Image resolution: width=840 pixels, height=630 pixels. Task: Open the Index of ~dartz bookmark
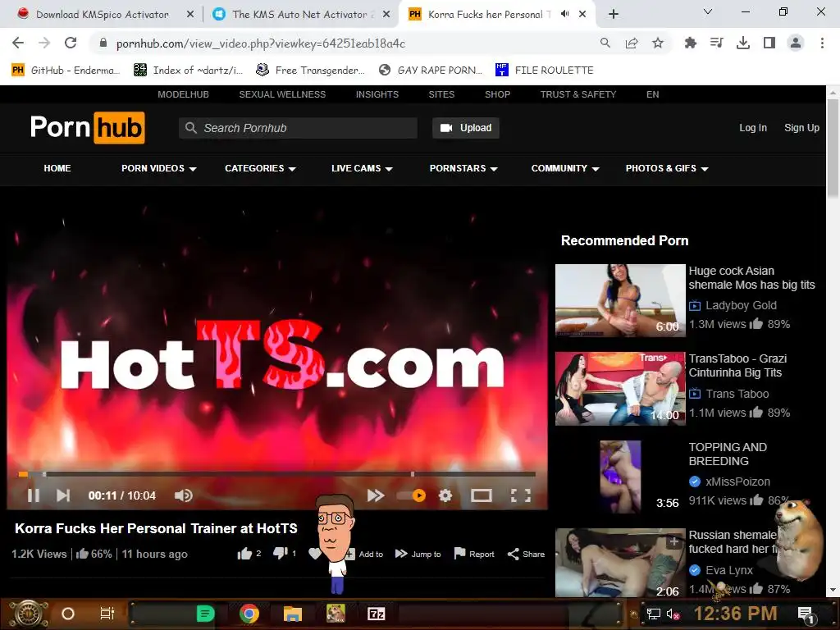188,71
